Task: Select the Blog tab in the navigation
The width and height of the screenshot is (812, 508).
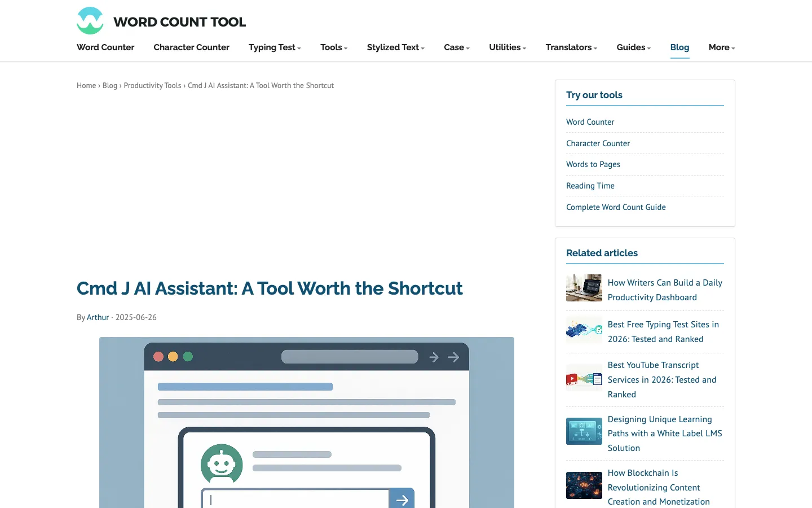Action: click(679, 47)
